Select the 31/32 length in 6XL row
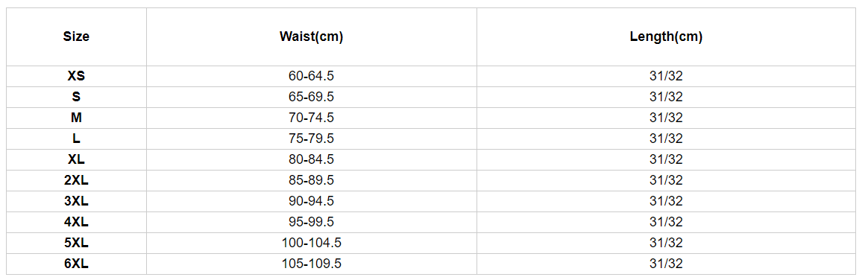Image resolution: width=868 pixels, height=280 pixels. [666, 264]
